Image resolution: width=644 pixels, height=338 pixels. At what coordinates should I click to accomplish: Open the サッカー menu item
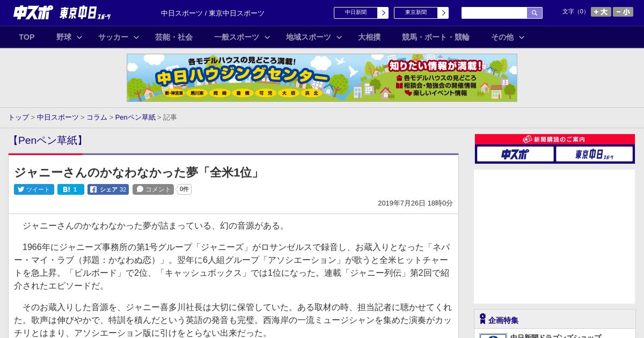[x=113, y=37]
